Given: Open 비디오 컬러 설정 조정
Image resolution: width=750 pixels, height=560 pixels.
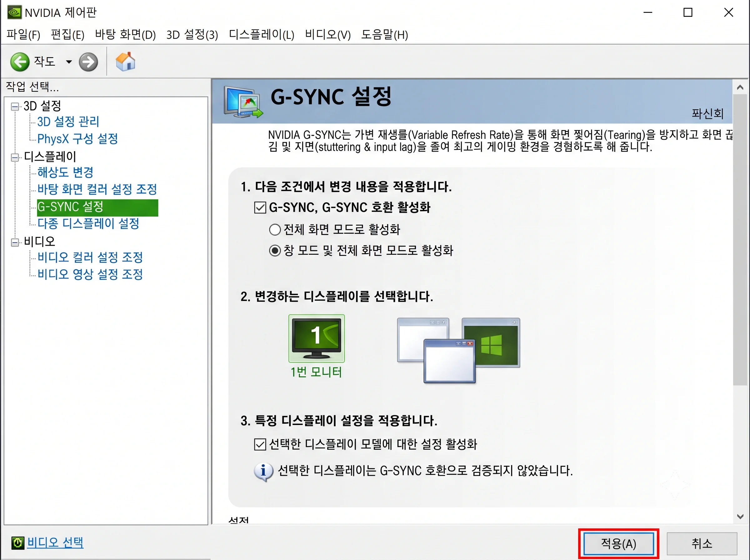Looking at the screenshot, I should pos(90,257).
